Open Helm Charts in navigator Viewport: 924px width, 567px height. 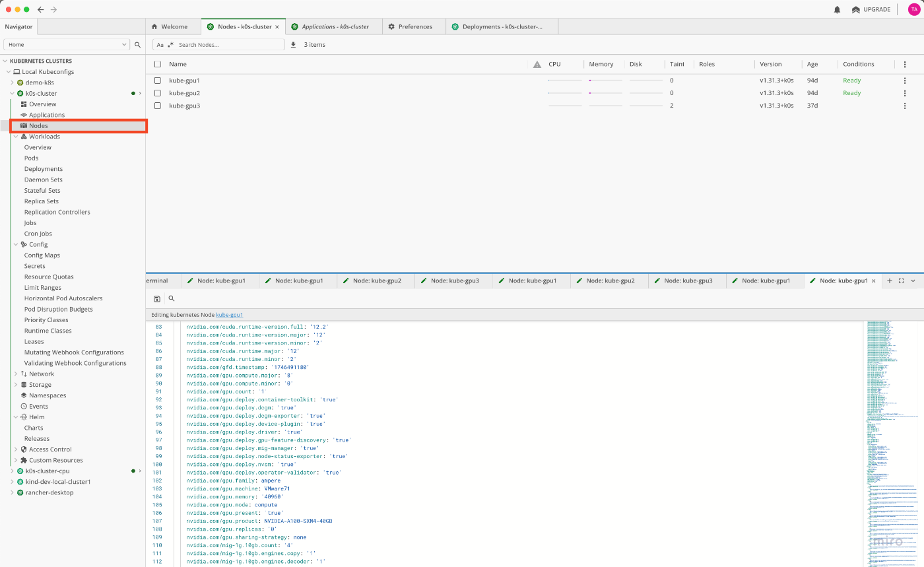coord(34,428)
